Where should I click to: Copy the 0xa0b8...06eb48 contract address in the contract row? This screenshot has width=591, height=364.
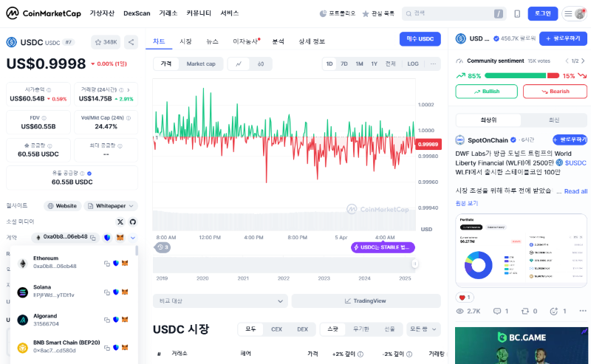93,238
